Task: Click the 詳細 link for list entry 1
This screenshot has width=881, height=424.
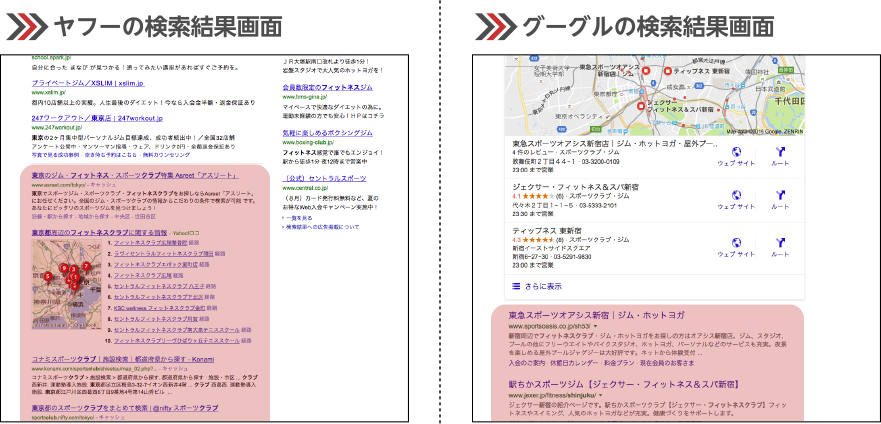Action: 194,243
